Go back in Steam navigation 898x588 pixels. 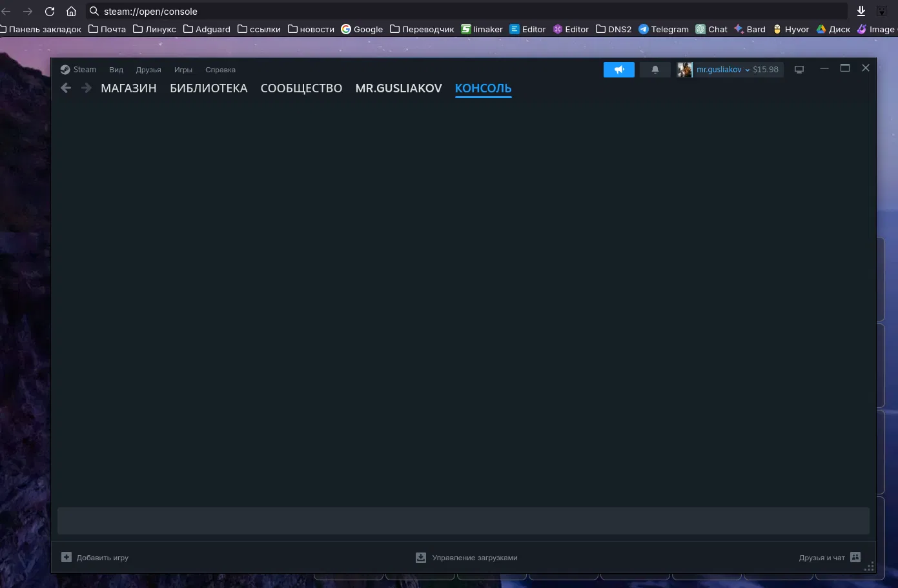[66, 88]
